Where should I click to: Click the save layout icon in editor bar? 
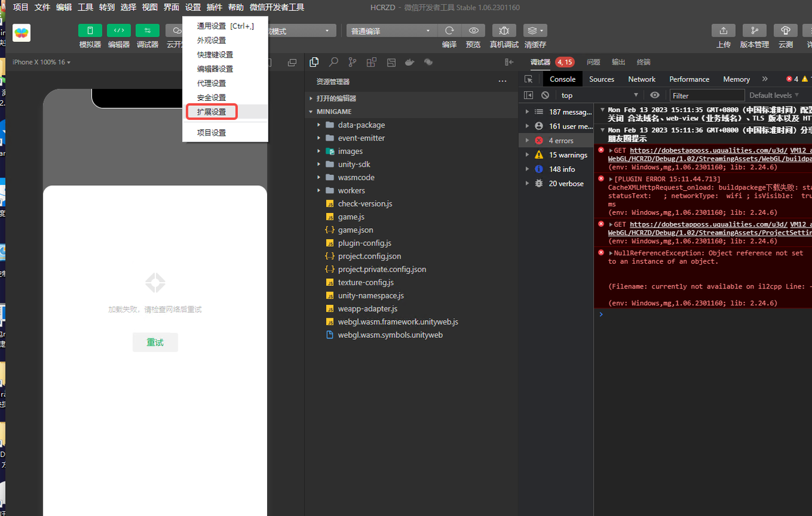[391, 62]
